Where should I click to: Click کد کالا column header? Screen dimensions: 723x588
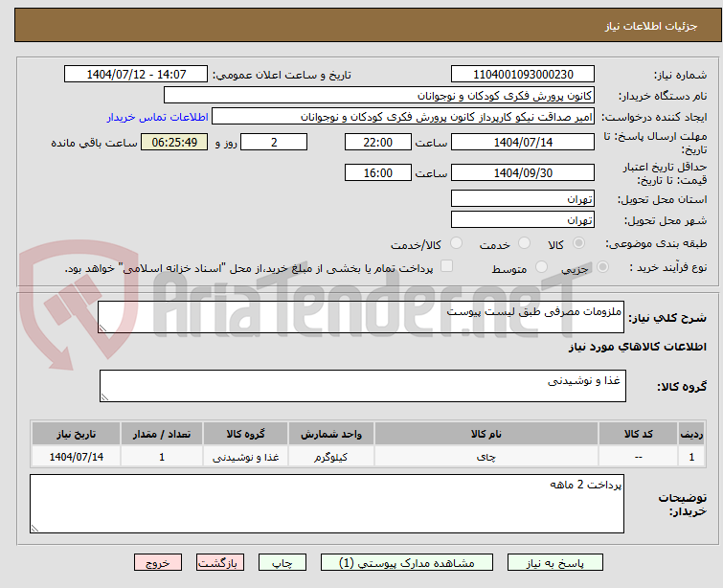[x=638, y=434]
